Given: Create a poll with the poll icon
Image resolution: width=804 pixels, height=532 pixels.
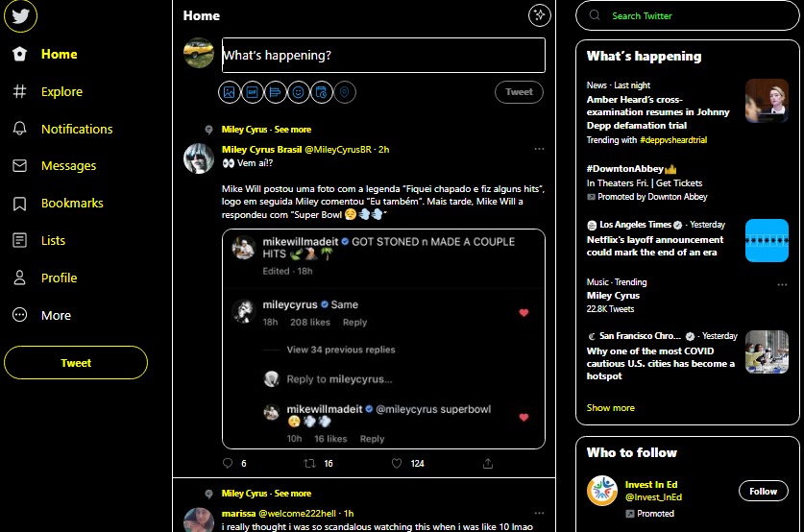Looking at the screenshot, I should coord(276,92).
